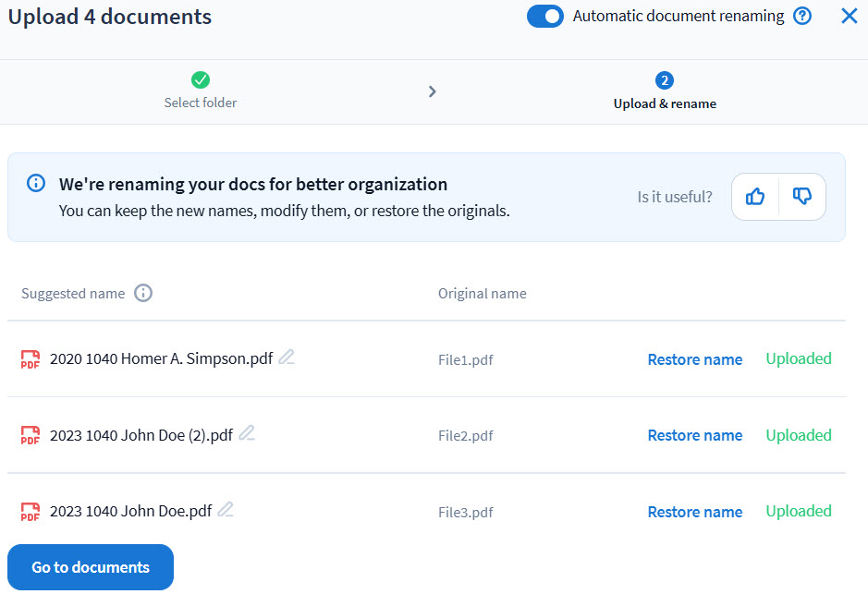This screenshot has width=868, height=594.
Task: Select Upload & rename step
Action: 665,91
